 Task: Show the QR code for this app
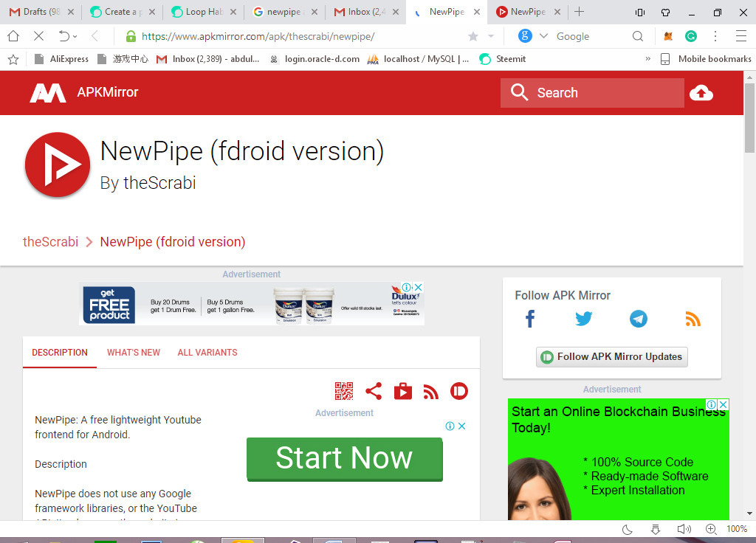(x=344, y=391)
